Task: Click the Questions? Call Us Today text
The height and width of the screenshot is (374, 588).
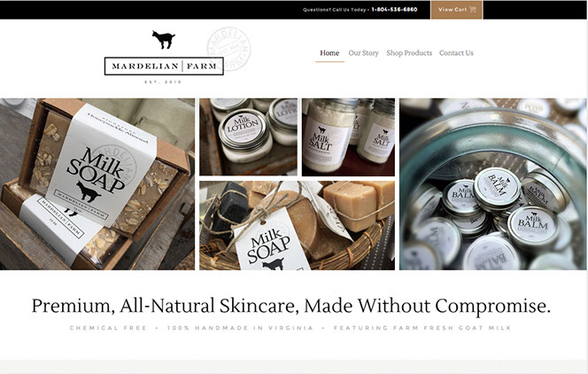Action: point(335,10)
